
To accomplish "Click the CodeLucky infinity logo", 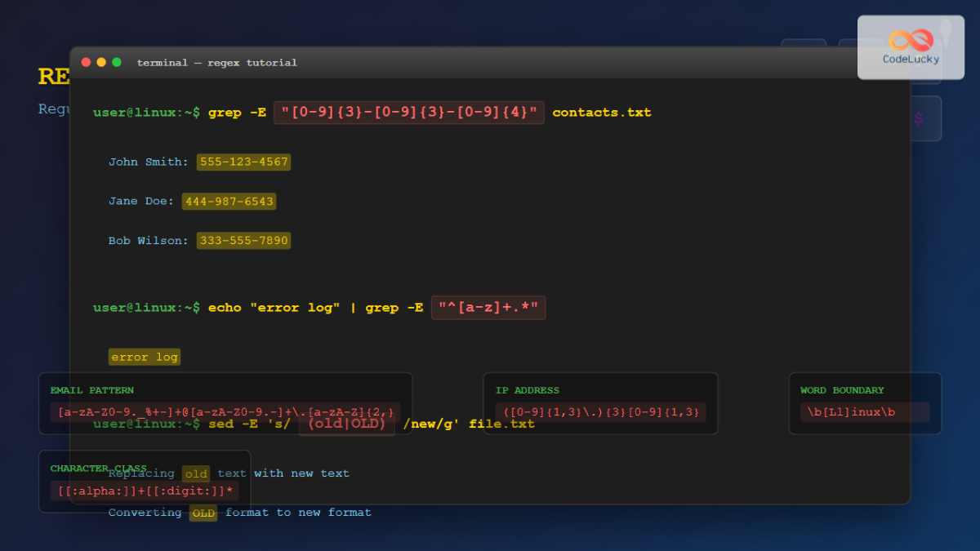I will (911, 37).
